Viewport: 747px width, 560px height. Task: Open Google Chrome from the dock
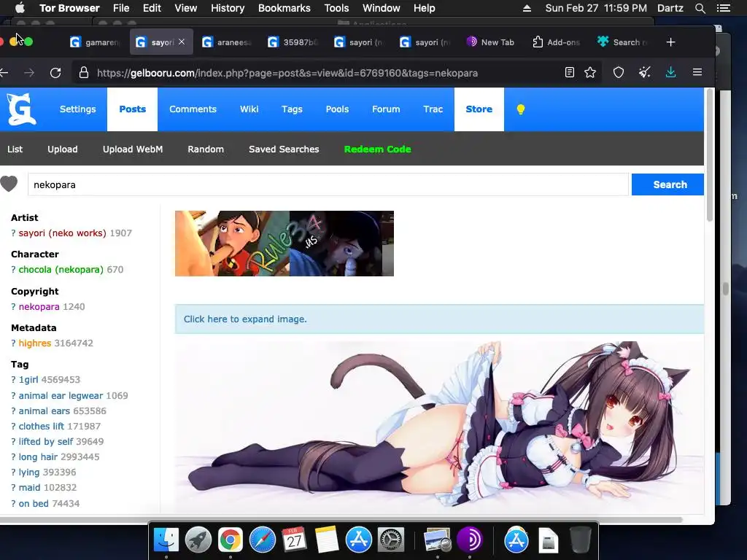click(x=230, y=540)
